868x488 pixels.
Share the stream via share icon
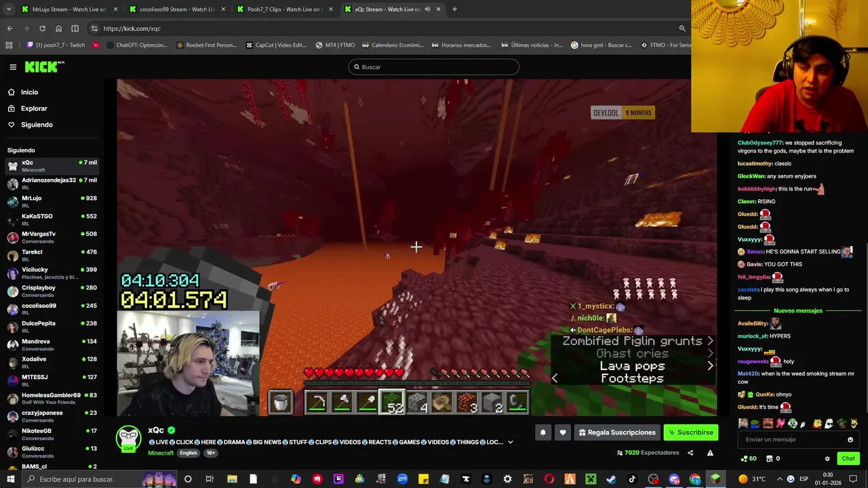point(690,453)
